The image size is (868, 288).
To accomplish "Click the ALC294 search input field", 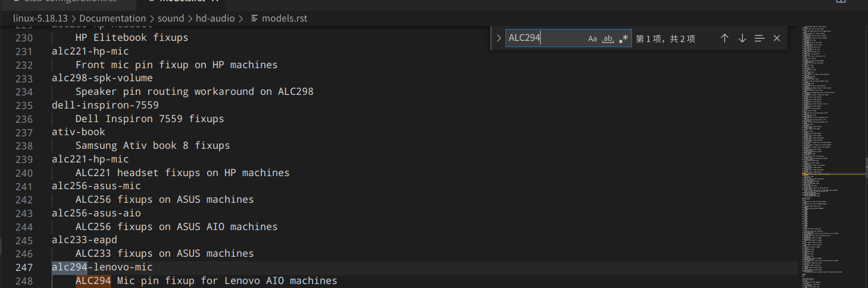I will click(x=545, y=39).
